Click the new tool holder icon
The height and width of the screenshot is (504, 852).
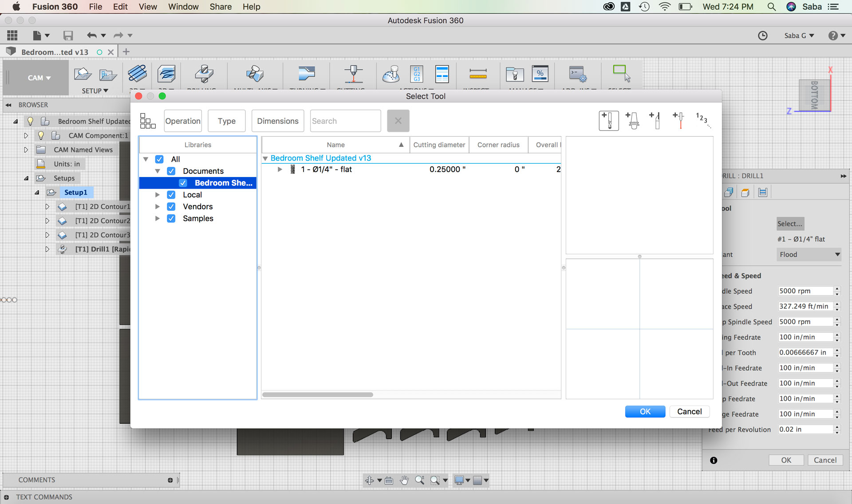tap(633, 121)
